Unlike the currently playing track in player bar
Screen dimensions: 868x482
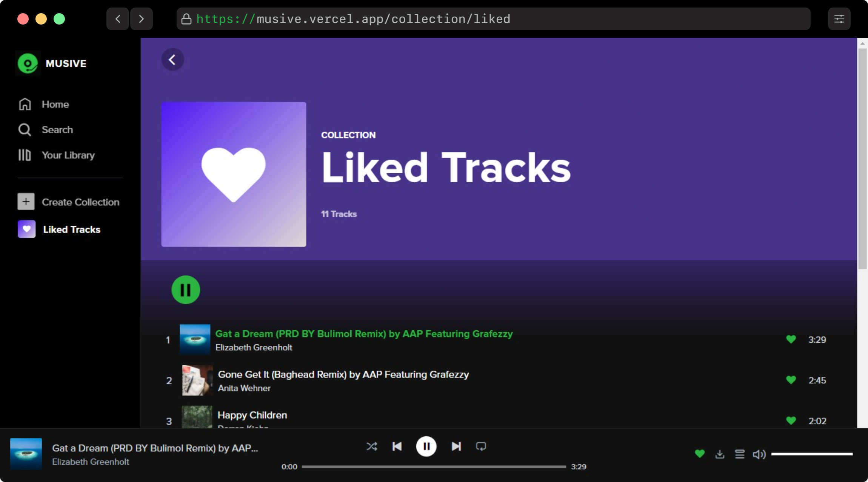[700, 454]
